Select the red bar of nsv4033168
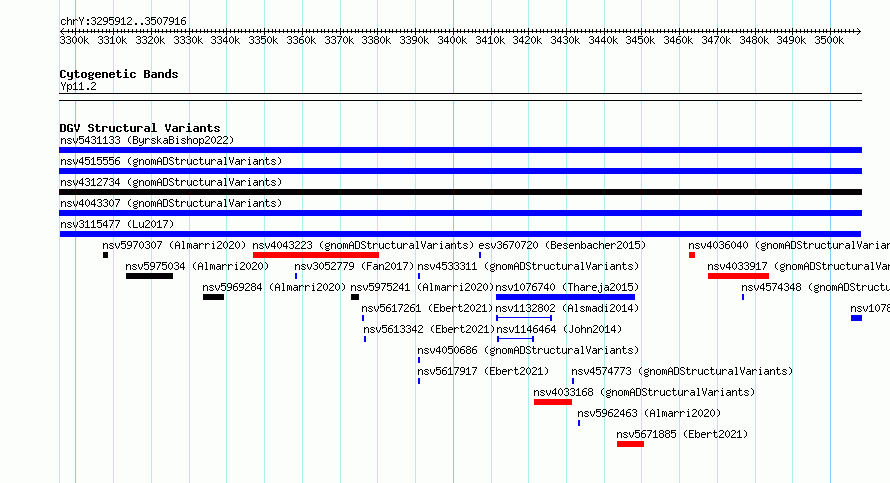The width and height of the screenshot is (890, 483). coord(553,402)
